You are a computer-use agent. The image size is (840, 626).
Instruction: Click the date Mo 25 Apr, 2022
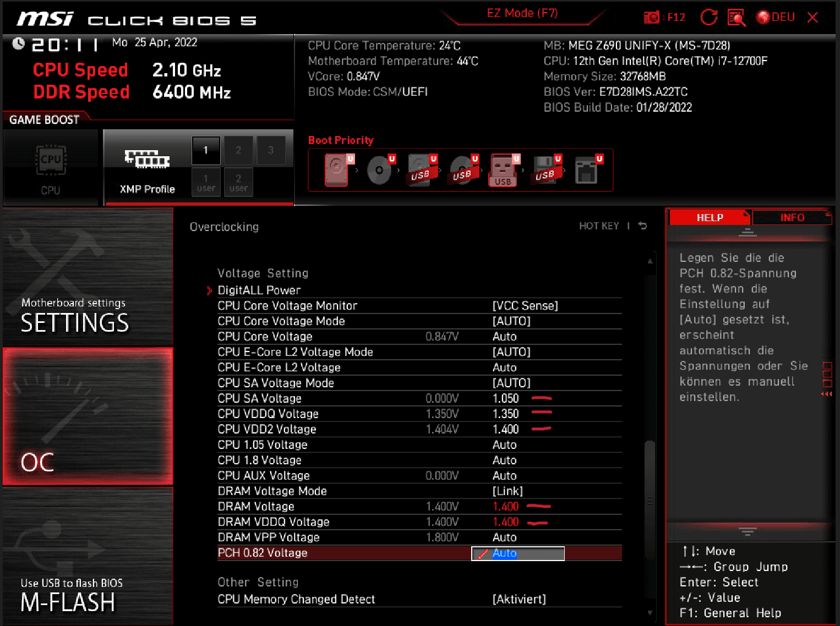(x=155, y=42)
